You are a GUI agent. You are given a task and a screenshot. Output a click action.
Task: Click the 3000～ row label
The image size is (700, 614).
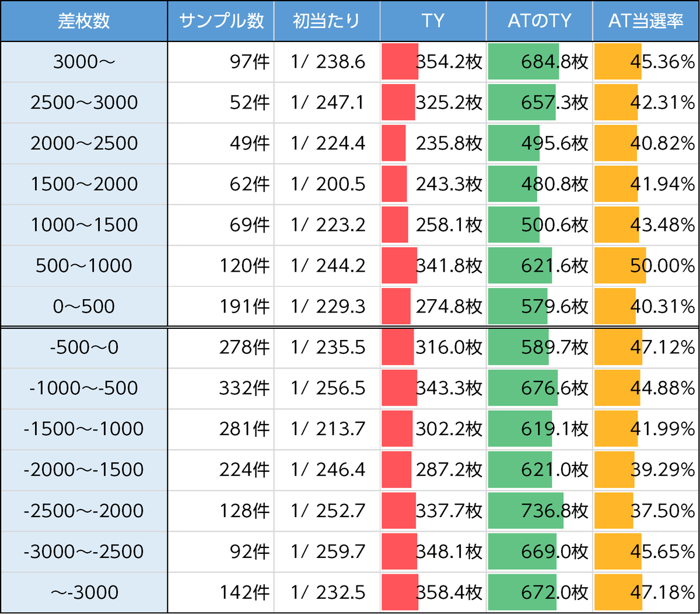click(x=84, y=62)
